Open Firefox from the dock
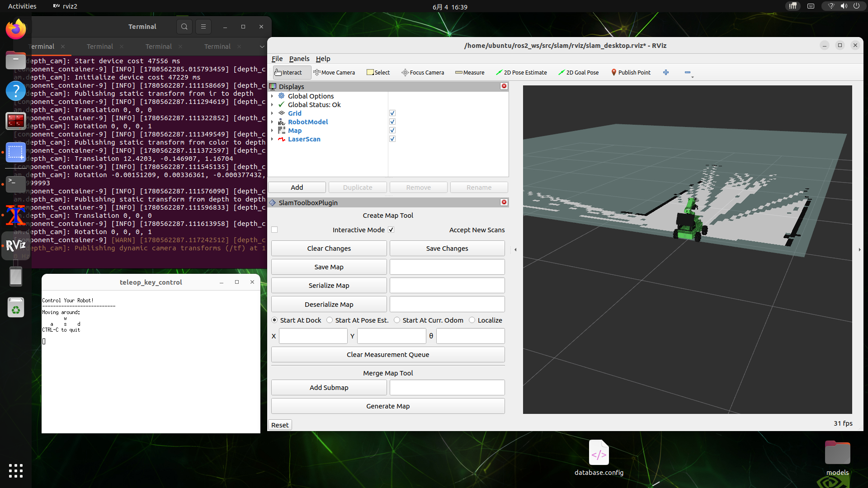This screenshot has height=488, width=868. [16, 29]
